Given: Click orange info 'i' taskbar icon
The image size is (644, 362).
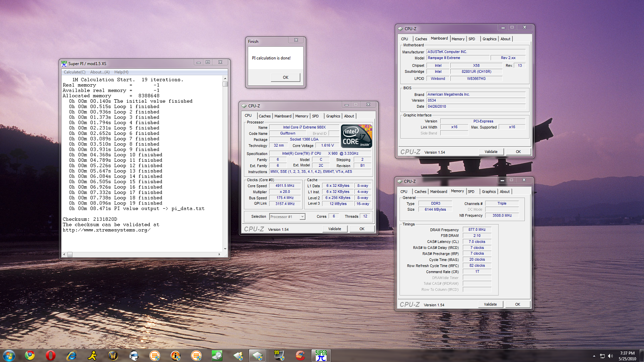Looking at the screenshot, I should [176, 355].
